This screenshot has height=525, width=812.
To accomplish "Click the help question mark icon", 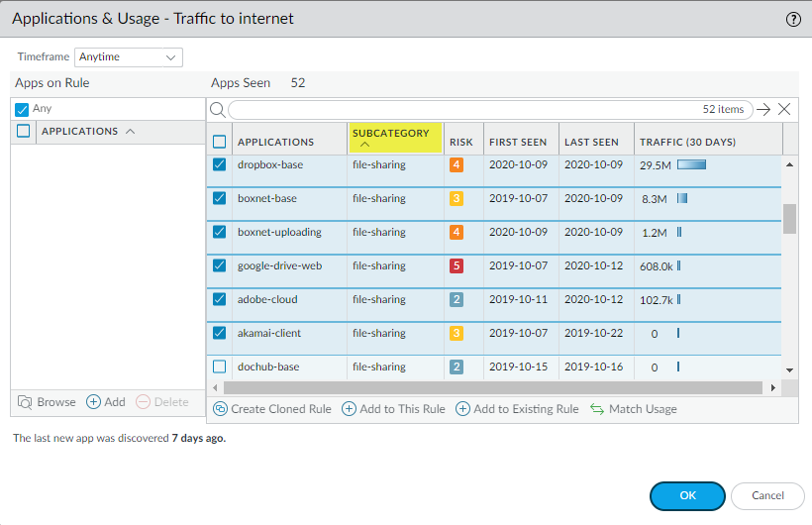I will (x=793, y=19).
